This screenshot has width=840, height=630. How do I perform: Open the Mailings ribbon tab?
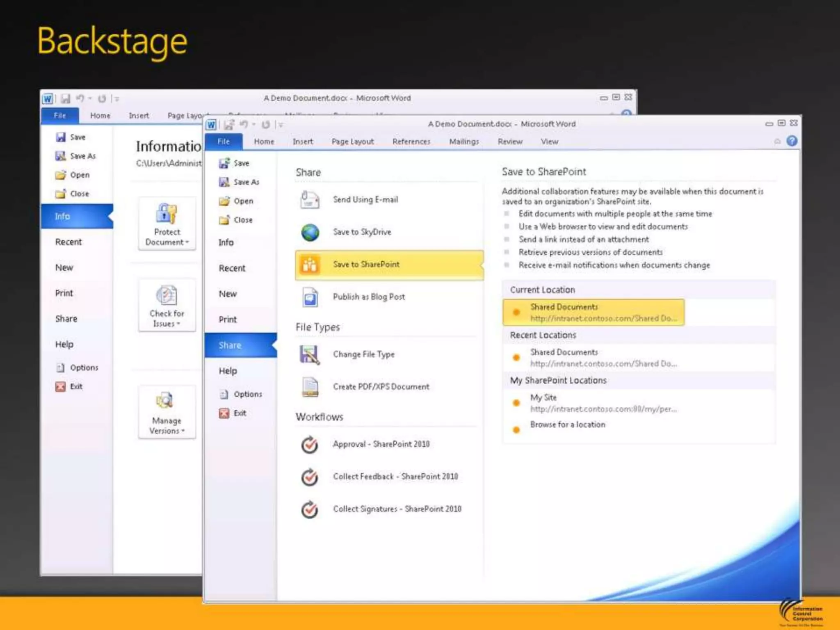[x=464, y=142]
